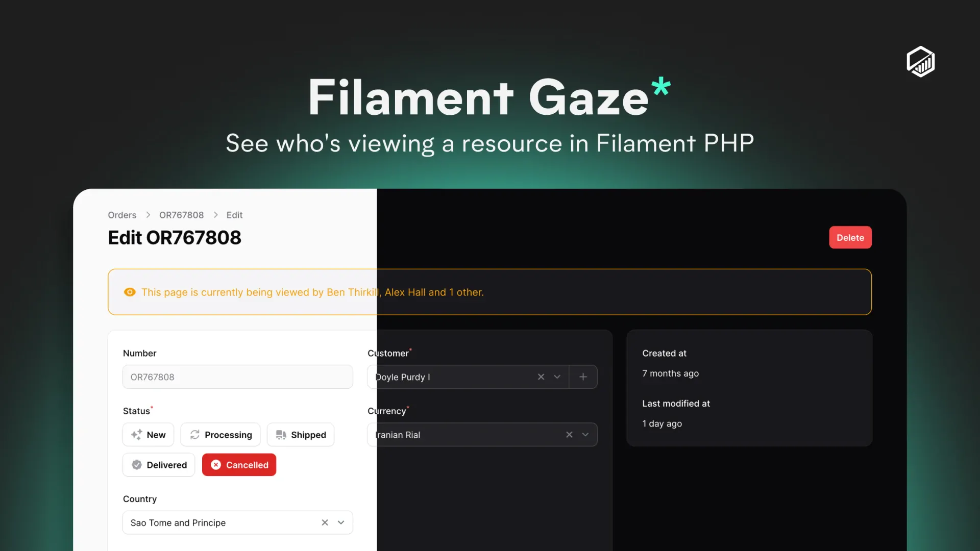The height and width of the screenshot is (551, 980).
Task: Click the Delete button
Action: (x=850, y=237)
